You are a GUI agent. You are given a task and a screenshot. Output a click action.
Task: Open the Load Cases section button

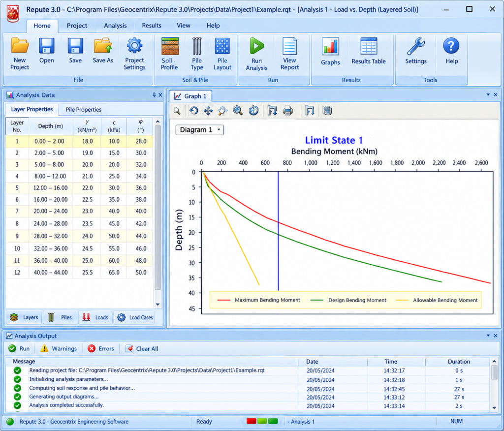coord(135,317)
